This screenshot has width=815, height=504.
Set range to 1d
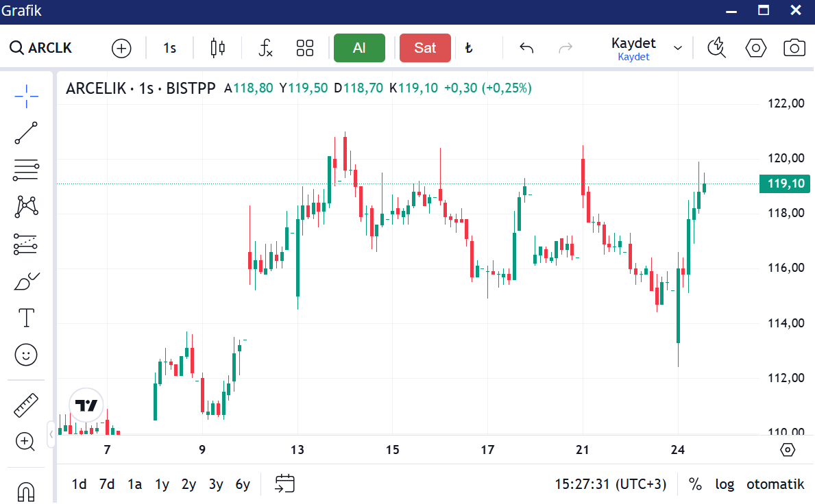tap(79, 484)
